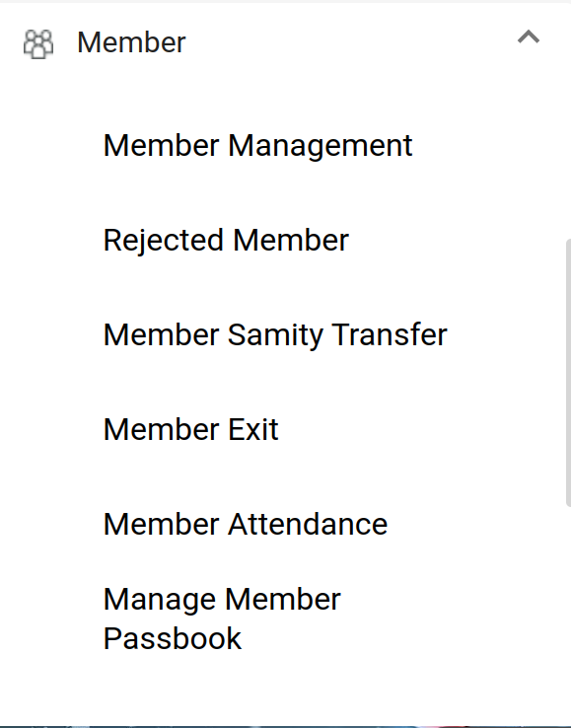Click the Member menu header label
The width and height of the screenshot is (571, 728).
click(x=131, y=42)
